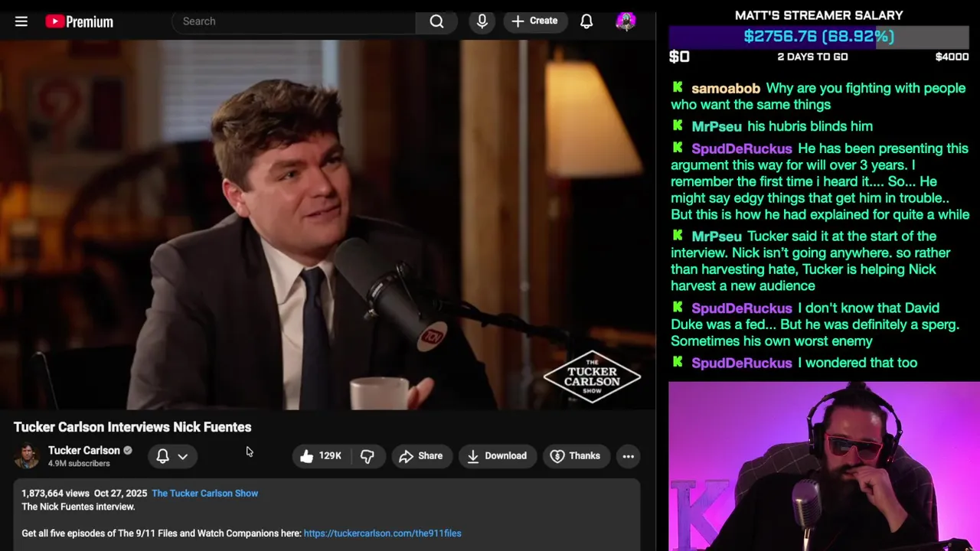The height and width of the screenshot is (551, 980).
Task: Open tuckercarlson.com/the911files link
Action: 382,533
